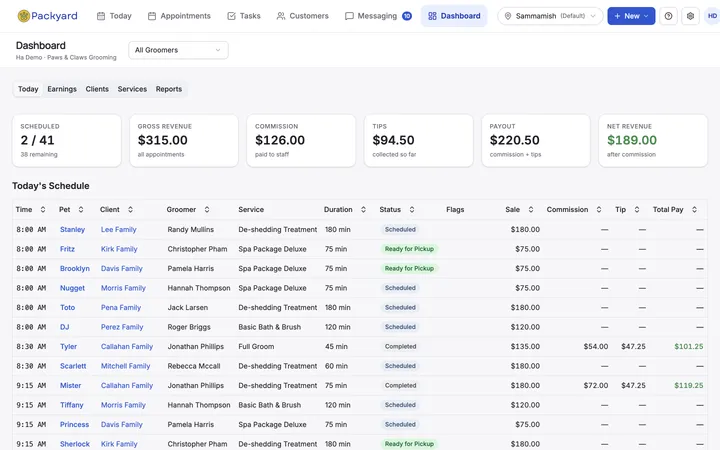Open pet Tyler's link
The image size is (720, 450).
[68, 347]
